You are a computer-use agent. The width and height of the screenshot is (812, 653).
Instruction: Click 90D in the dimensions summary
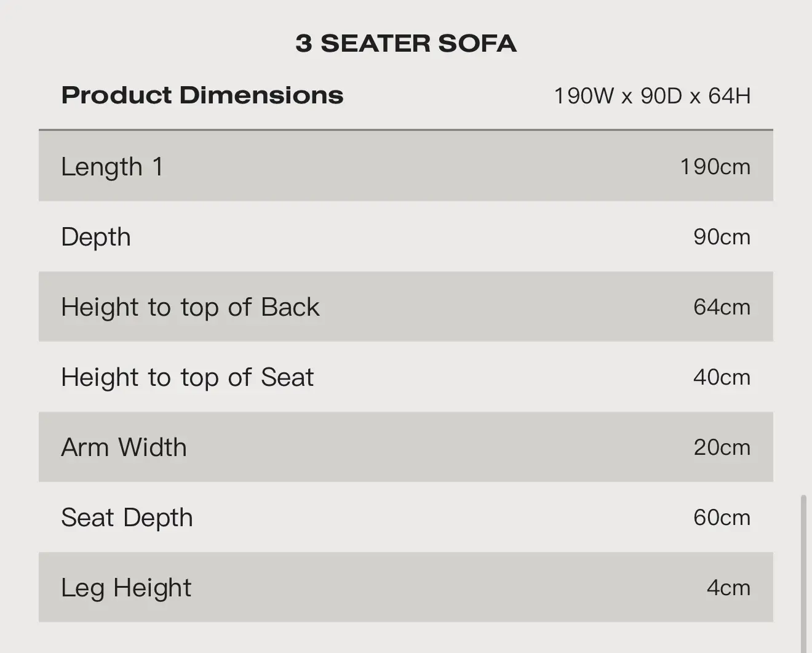[661, 96]
